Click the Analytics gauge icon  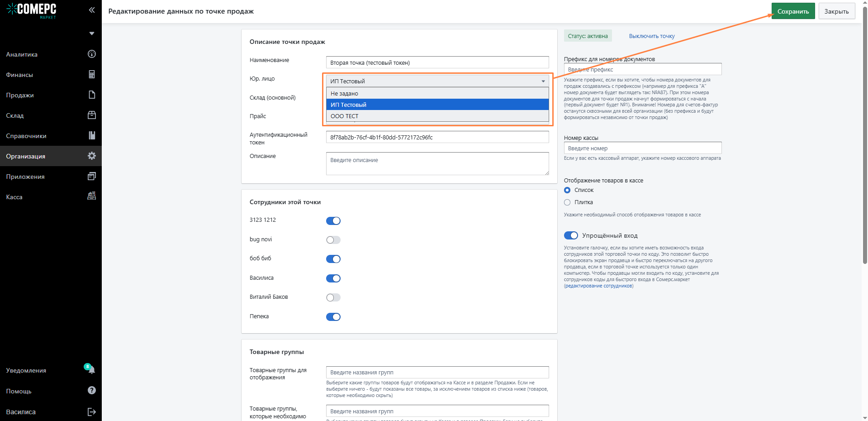91,54
